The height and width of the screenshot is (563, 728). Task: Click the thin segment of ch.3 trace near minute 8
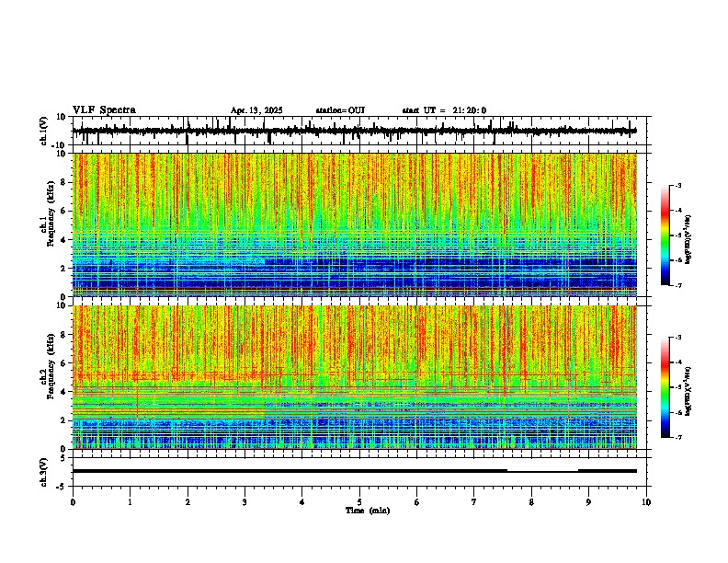542,472
